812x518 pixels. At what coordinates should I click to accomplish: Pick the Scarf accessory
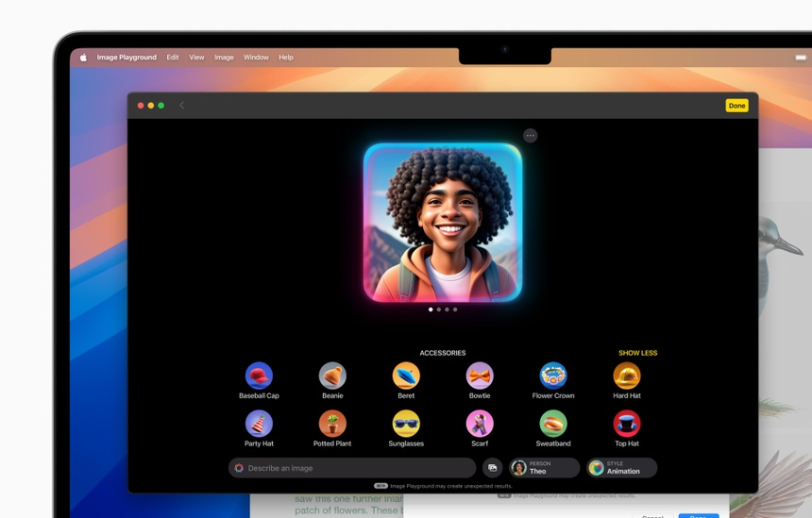(480, 424)
